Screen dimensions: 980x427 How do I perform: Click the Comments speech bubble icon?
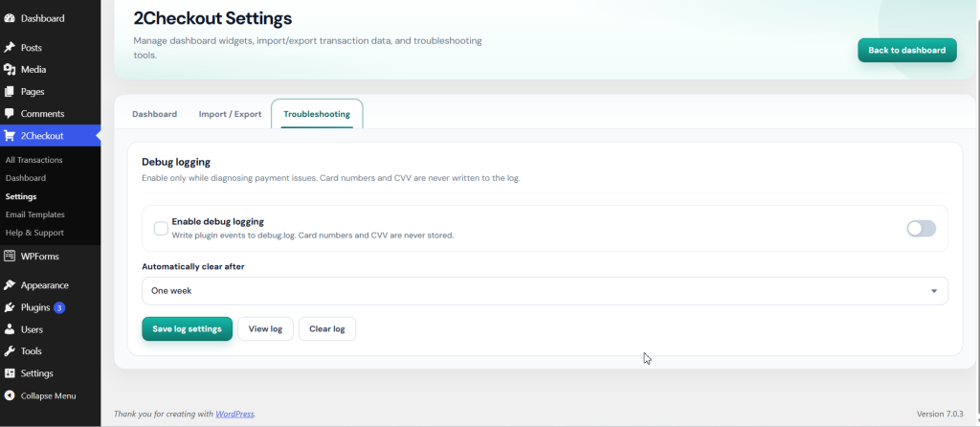pos(10,114)
